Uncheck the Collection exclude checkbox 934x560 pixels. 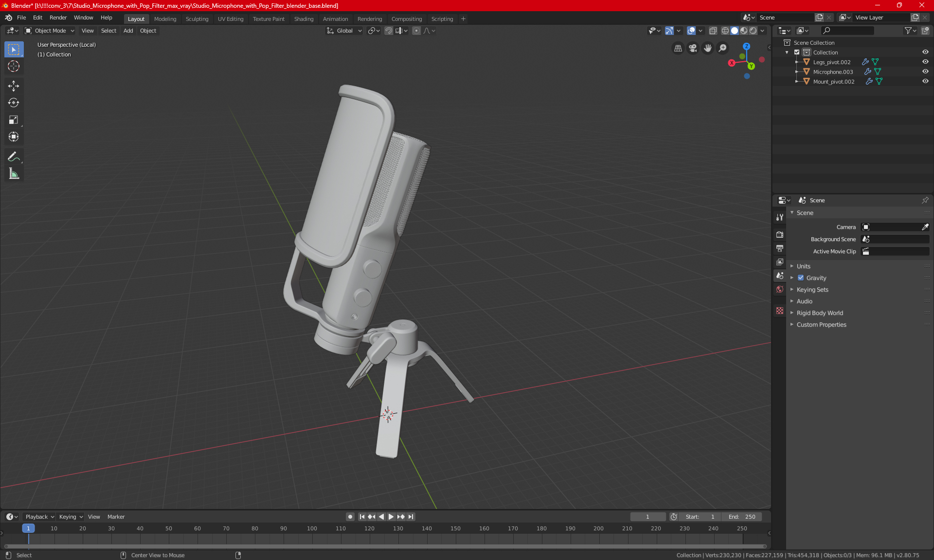797,52
